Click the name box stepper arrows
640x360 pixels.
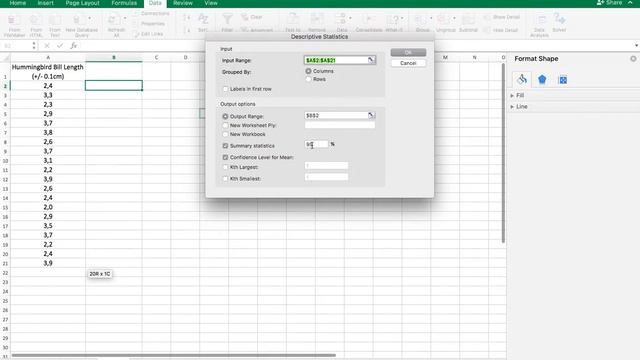[x=34, y=46]
